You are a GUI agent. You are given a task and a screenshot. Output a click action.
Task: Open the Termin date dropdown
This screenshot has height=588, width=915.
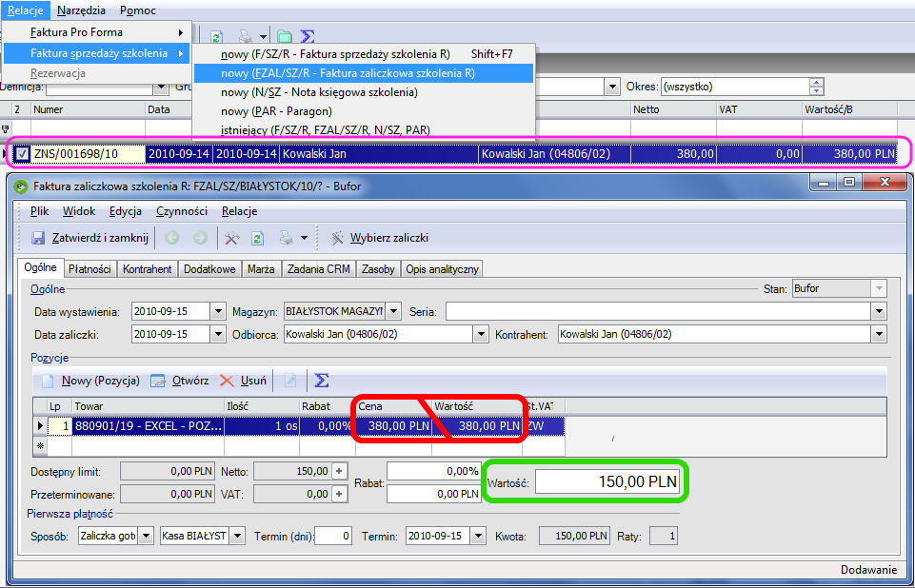[478, 536]
